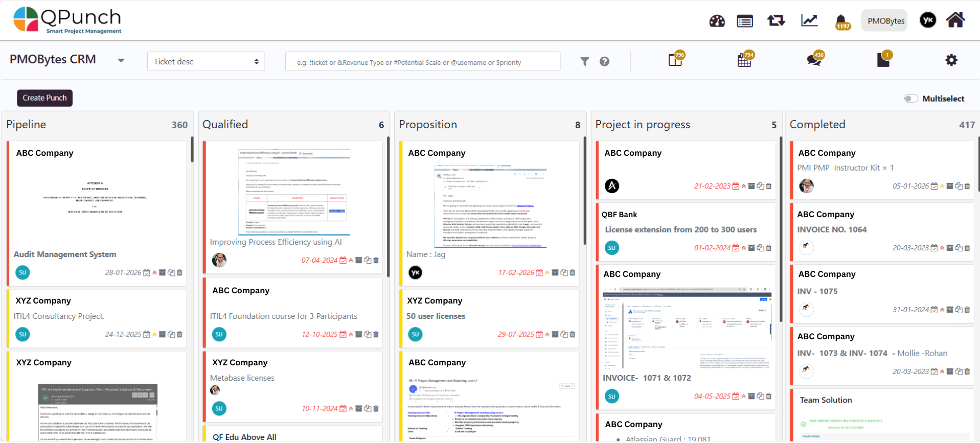The height and width of the screenshot is (443, 980).
Task: Open the PMOBytes workspace selector
Action: [x=885, y=21]
